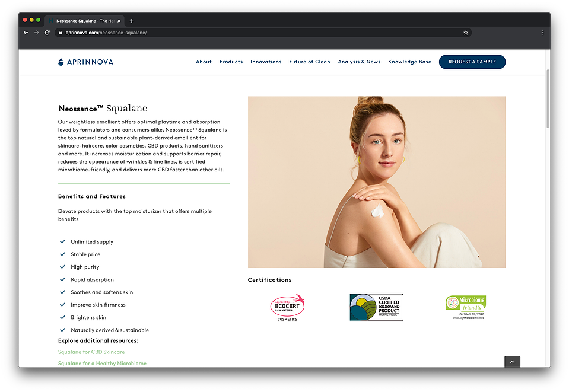Open a new browser tab

pyautogui.click(x=131, y=21)
